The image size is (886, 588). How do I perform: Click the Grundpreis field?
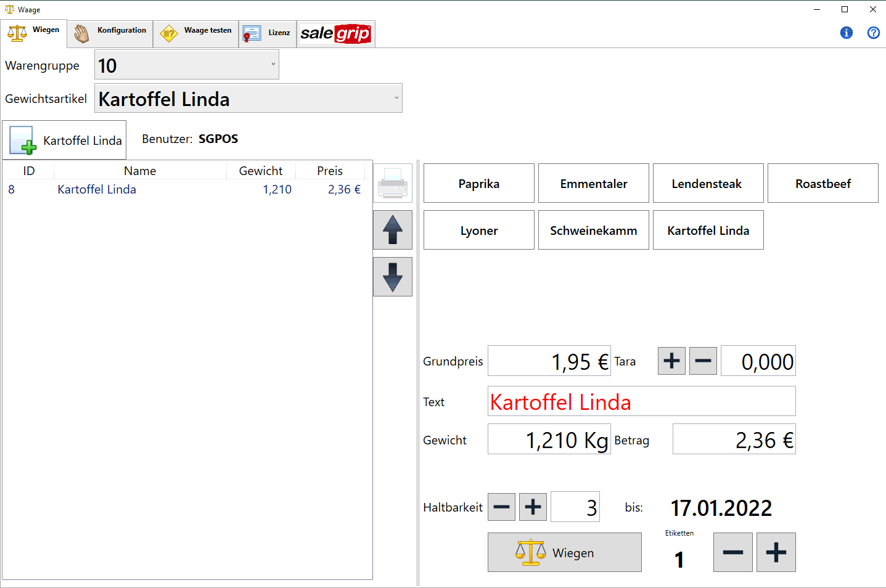pyautogui.click(x=549, y=361)
